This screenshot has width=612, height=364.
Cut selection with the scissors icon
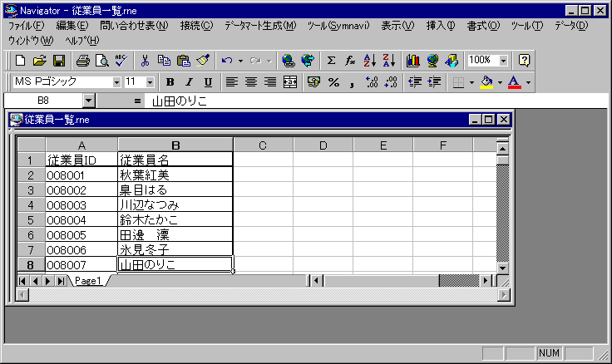[145, 61]
